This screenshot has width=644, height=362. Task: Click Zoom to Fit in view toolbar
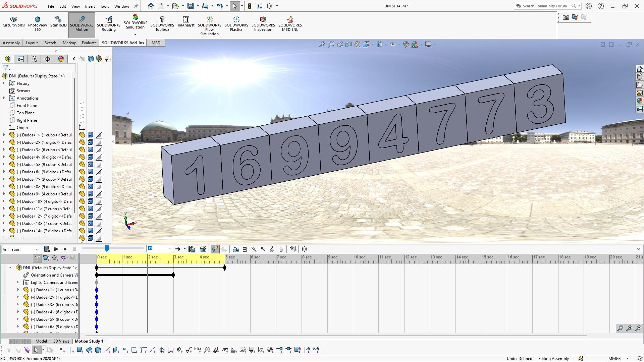(x=322, y=44)
